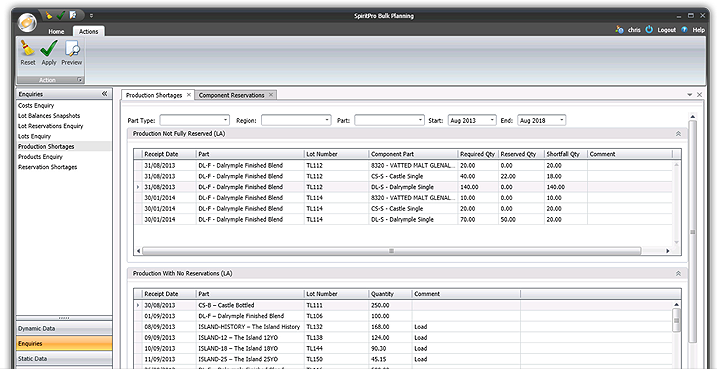Open the Start date dropdown
The width and height of the screenshot is (717, 369).
point(492,120)
